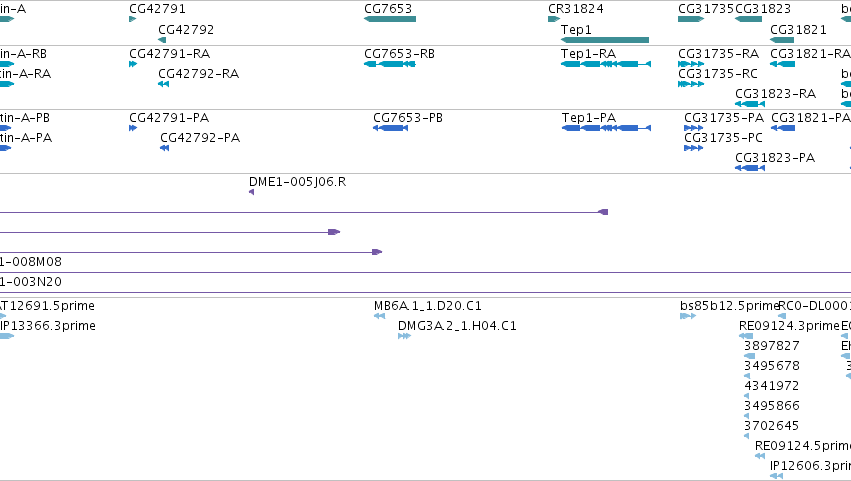Click the CG42791 gene arrow glyph
The image size is (851, 481).
(132, 19)
